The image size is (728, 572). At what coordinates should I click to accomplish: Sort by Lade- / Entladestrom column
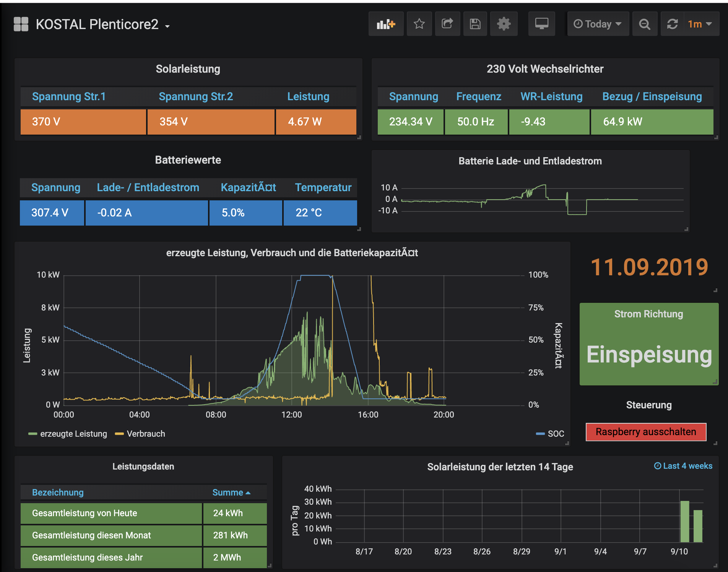(148, 187)
